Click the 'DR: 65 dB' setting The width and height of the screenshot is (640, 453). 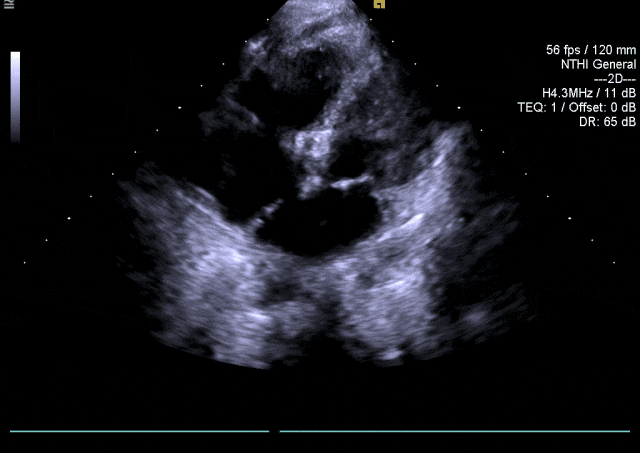pos(607,122)
